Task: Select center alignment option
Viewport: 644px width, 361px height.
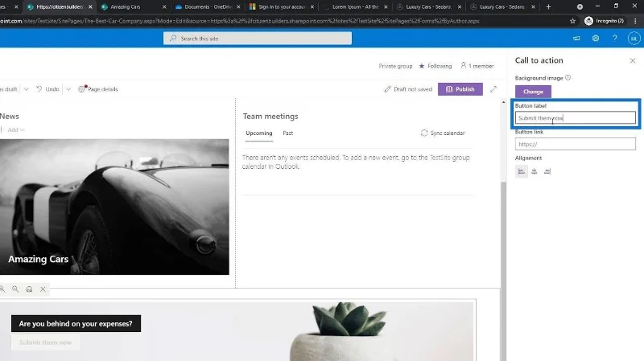Action: click(x=534, y=171)
